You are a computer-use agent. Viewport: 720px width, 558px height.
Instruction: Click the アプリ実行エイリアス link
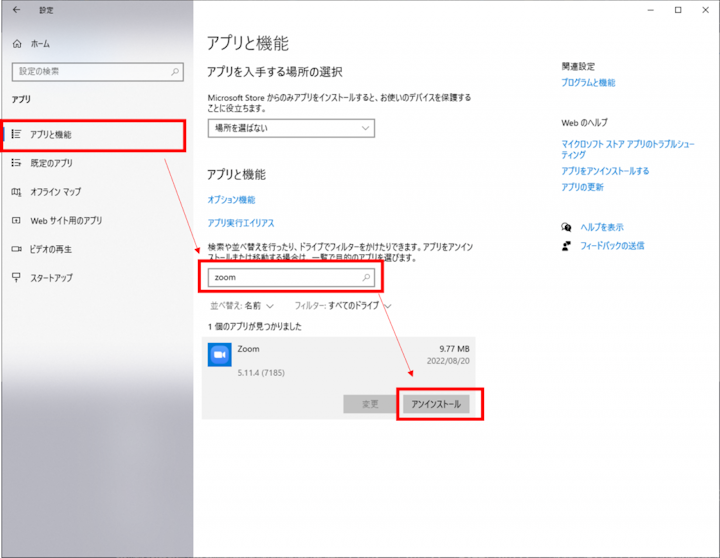(240, 223)
